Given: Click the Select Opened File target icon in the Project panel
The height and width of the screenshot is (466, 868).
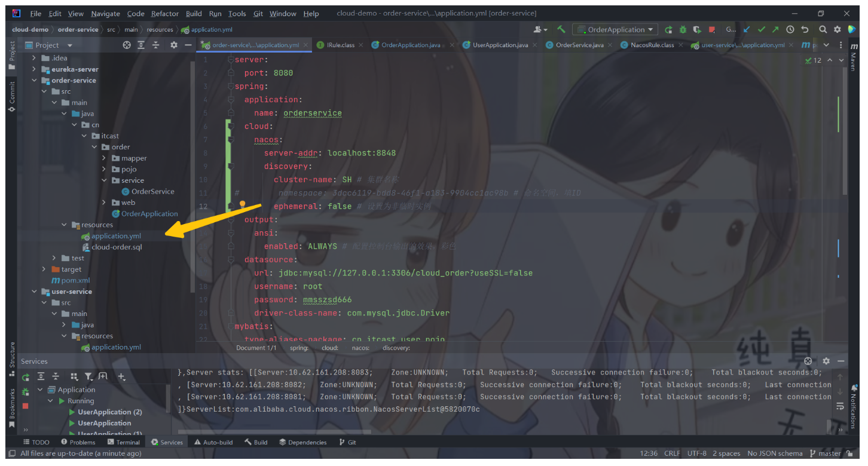Looking at the screenshot, I should pos(127,45).
